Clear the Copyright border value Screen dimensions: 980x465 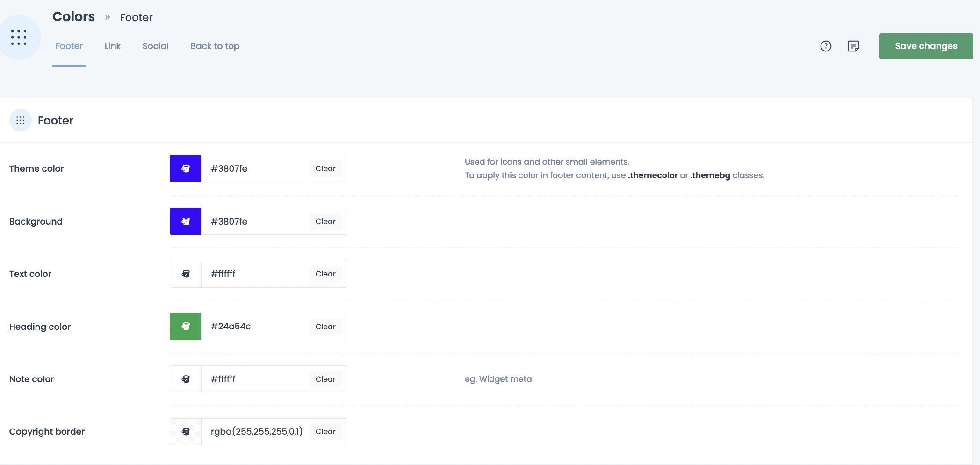tap(325, 431)
